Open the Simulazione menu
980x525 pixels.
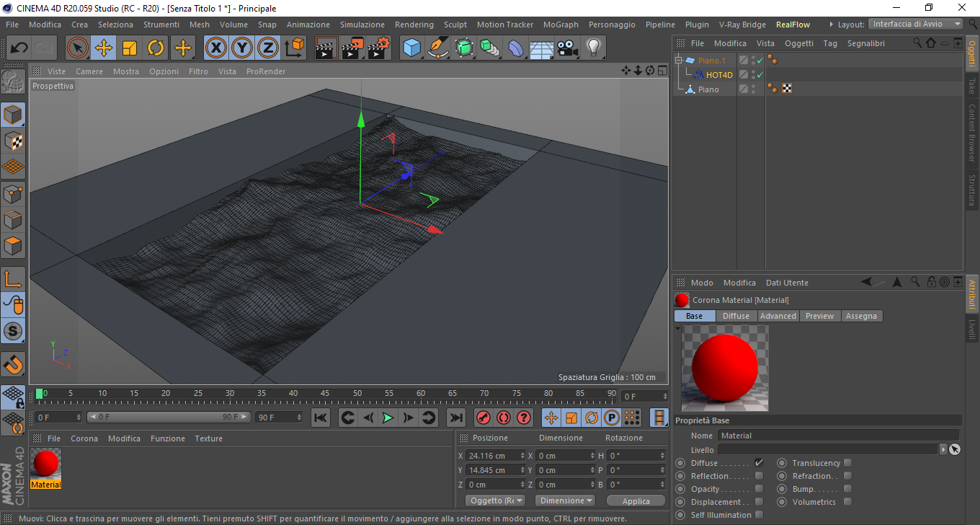point(362,25)
